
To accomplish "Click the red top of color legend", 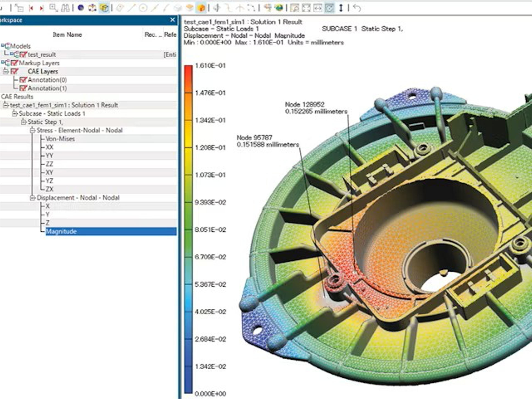I will 189,79.
